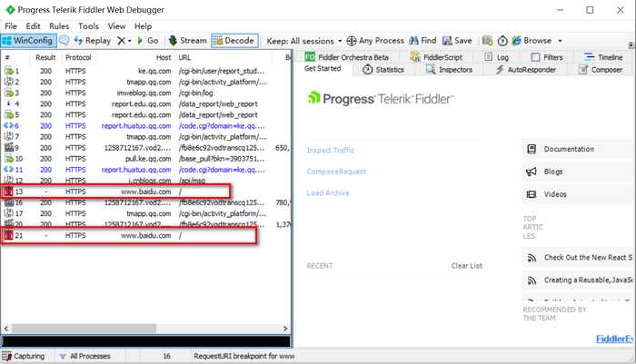Open the File menu
The image size is (636, 364).
(11, 26)
